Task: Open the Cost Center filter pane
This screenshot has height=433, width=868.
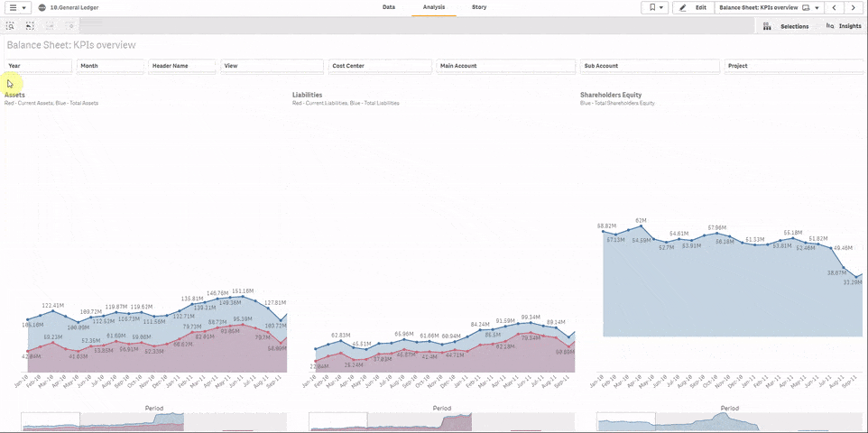Action: pos(380,66)
